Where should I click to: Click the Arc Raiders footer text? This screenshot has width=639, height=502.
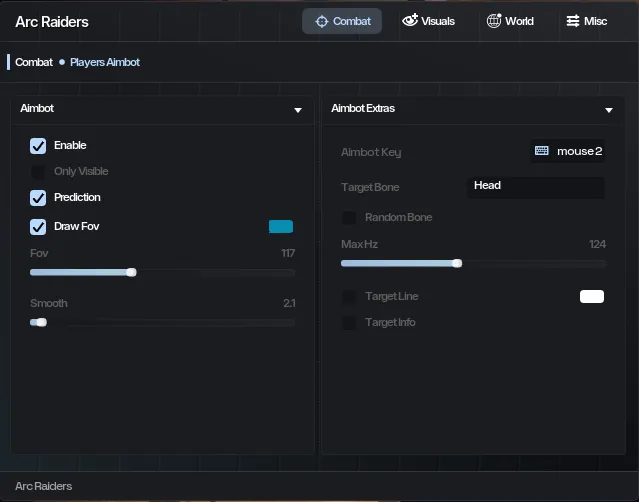click(x=44, y=486)
